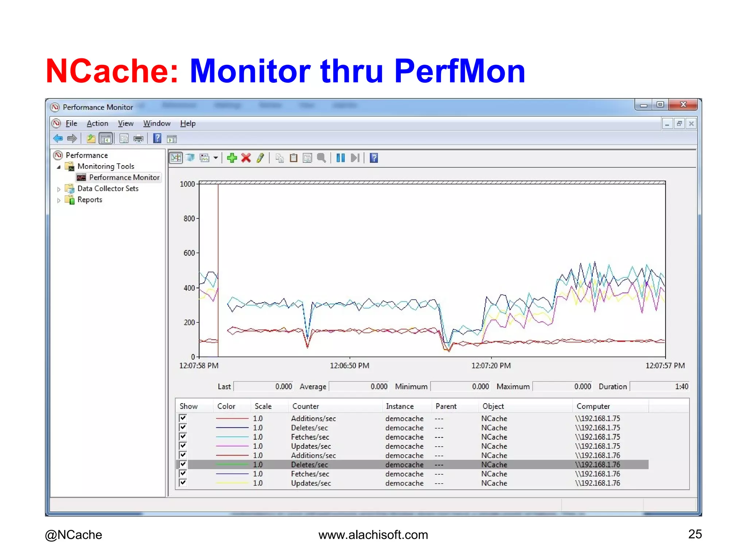
Task: Click green plus Add counter icon
Action: pyautogui.click(x=232, y=158)
